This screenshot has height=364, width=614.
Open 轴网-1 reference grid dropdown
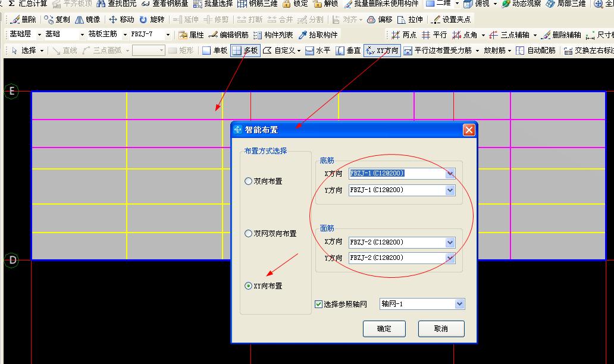(x=459, y=304)
